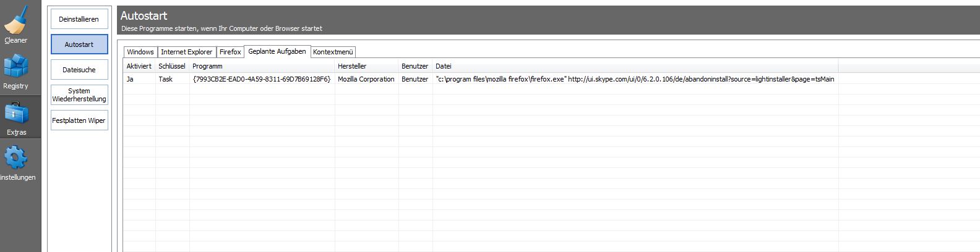Switch to the Kontextmenü tab
The width and height of the screenshot is (980, 252).
333,52
